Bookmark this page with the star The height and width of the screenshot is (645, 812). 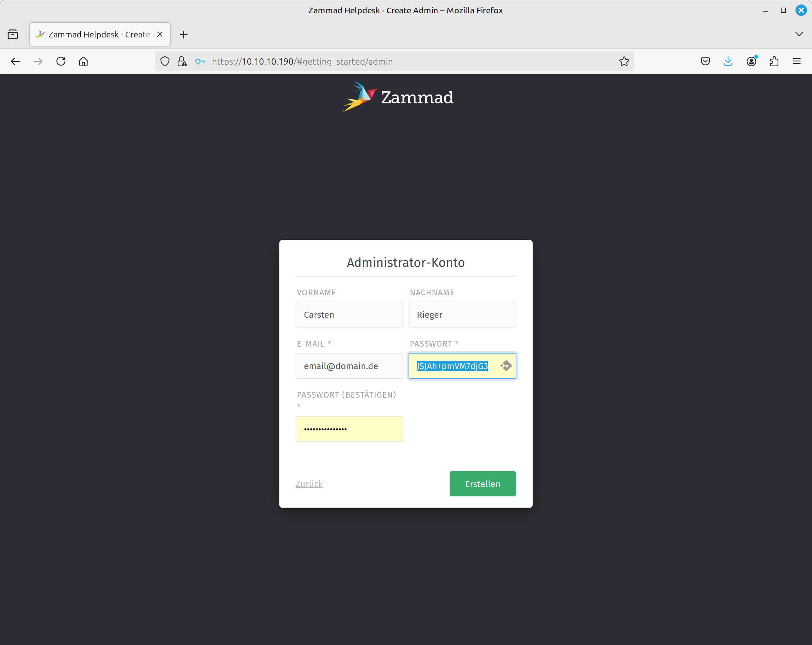624,62
